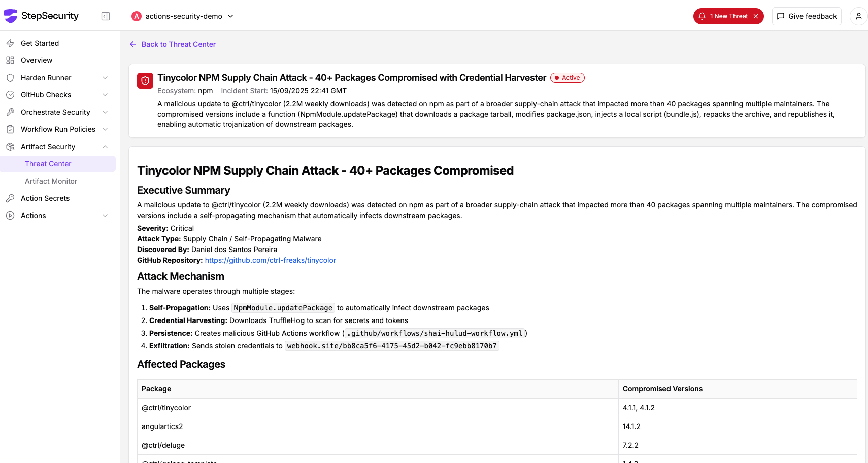Click the Active status indicator badge
Viewport: 868px width, 463px height.
point(567,77)
